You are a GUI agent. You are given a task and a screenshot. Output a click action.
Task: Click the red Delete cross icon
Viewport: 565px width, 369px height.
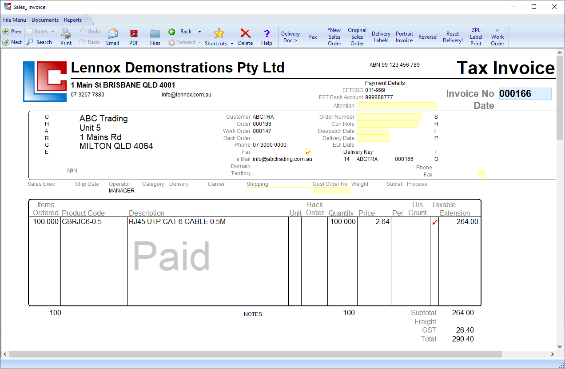tap(245, 34)
